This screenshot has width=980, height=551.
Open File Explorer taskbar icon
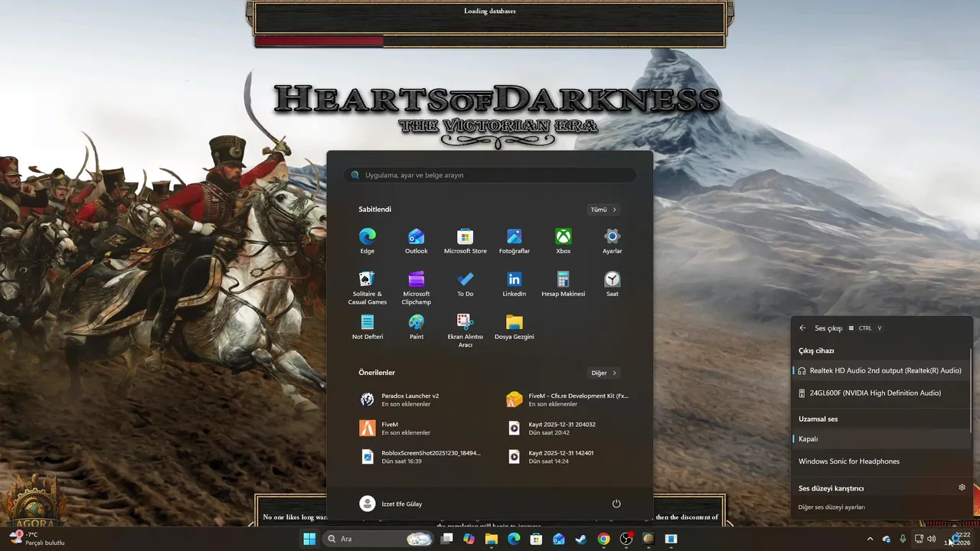tap(492, 539)
